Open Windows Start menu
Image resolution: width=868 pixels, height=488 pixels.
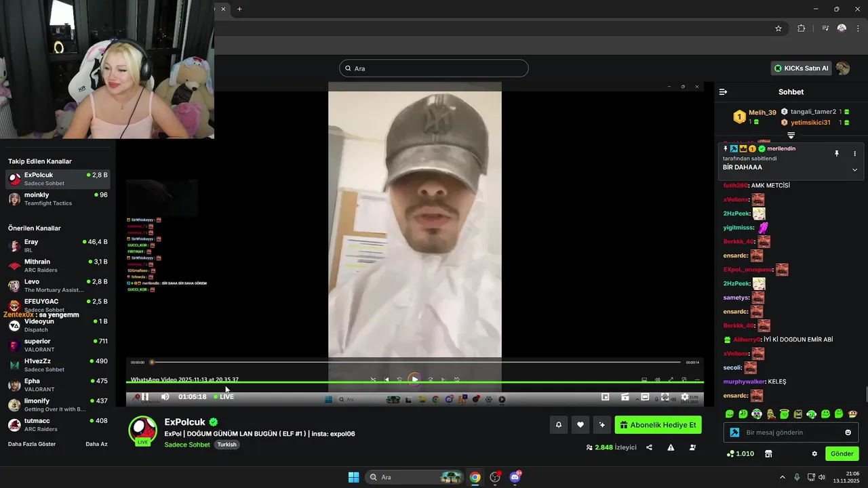(353, 477)
